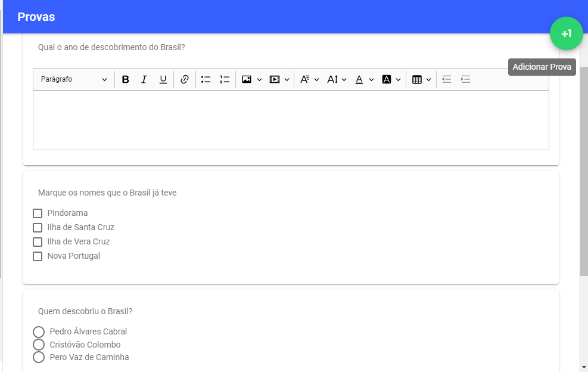Click the Provas header title
This screenshot has height=372, width=588.
point(36,17)
